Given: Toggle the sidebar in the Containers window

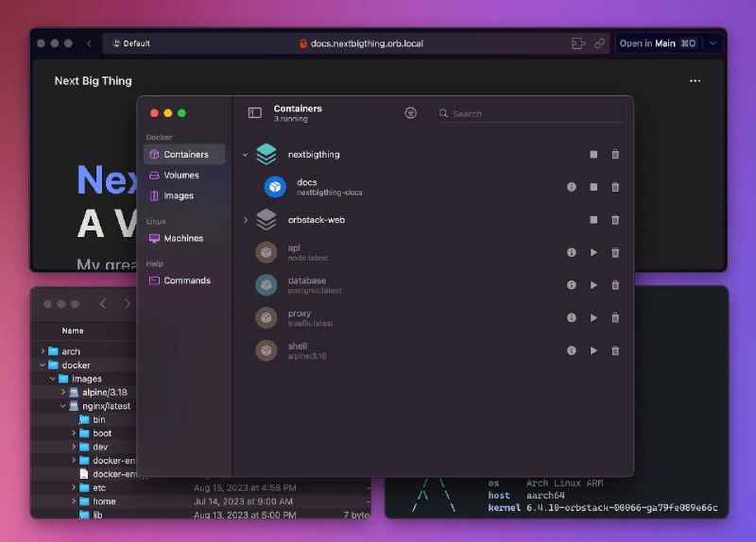Looking at the screenshot, I should pyautogui.click(x=254, y=112).
